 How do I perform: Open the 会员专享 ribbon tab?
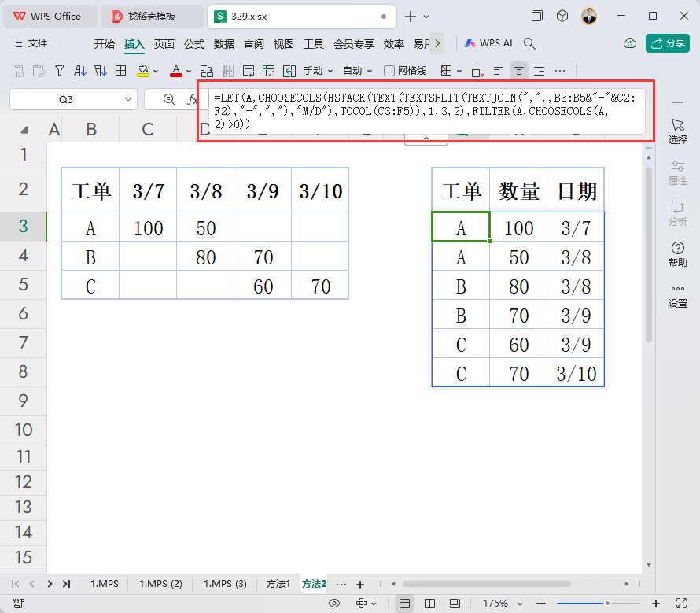click(354, 44)
